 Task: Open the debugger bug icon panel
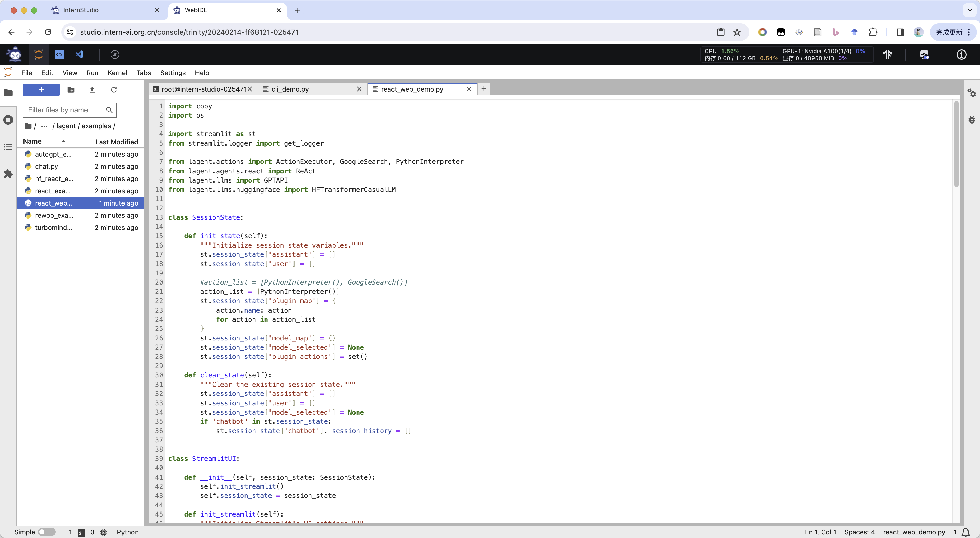coord(972,120)
